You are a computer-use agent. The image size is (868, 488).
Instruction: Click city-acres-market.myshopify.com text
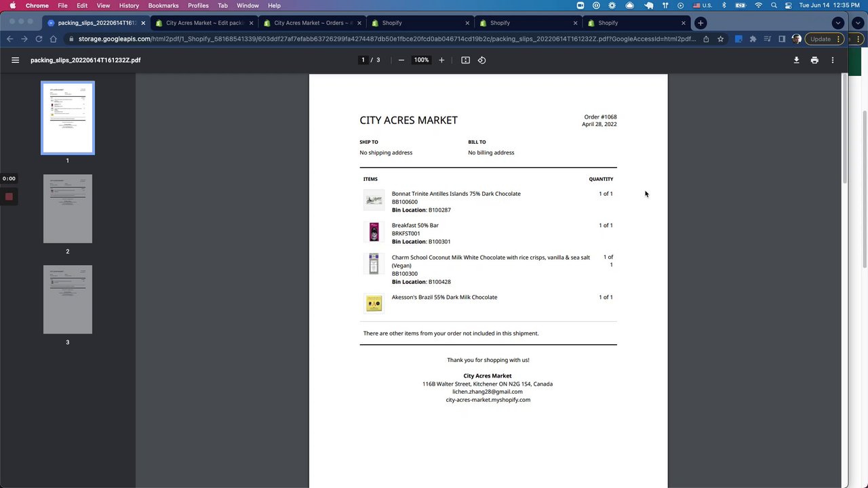[x=488, y=400]
